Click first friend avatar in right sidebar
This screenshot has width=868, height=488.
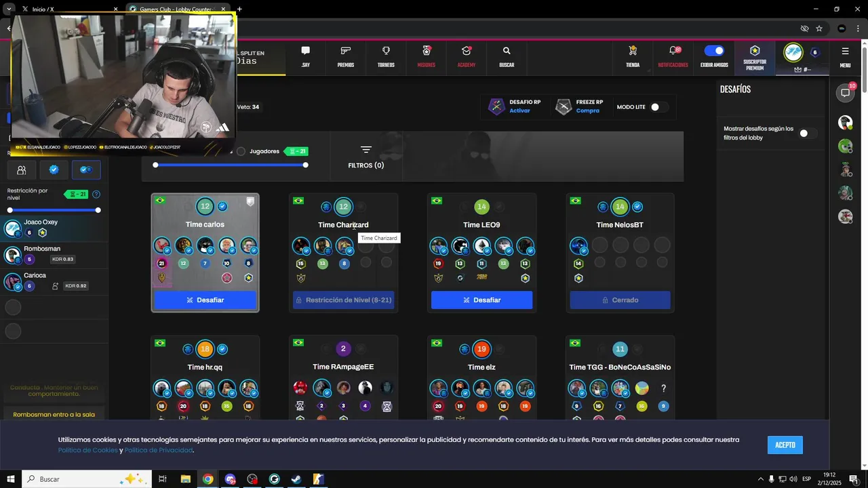(x=845, y=123)
